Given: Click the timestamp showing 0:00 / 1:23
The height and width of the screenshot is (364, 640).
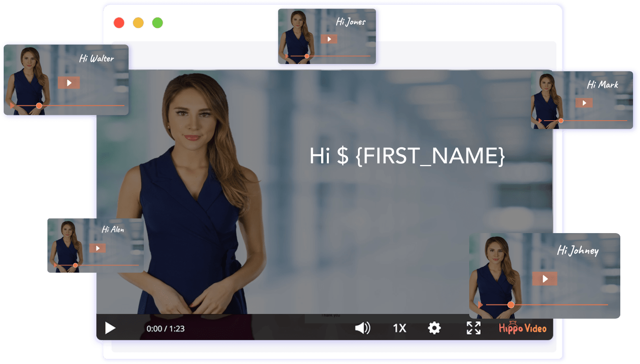Looking at the screenshot, I should click(x=165, y=328).
